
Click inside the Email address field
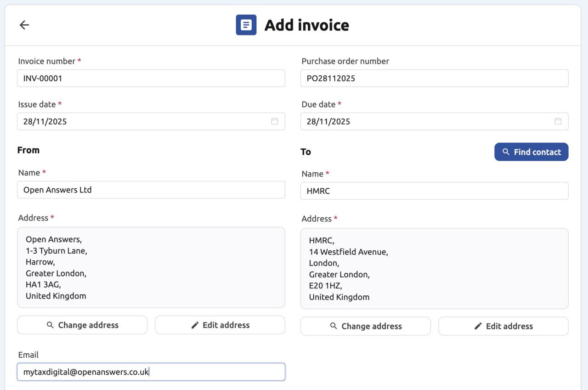[151, 372]
